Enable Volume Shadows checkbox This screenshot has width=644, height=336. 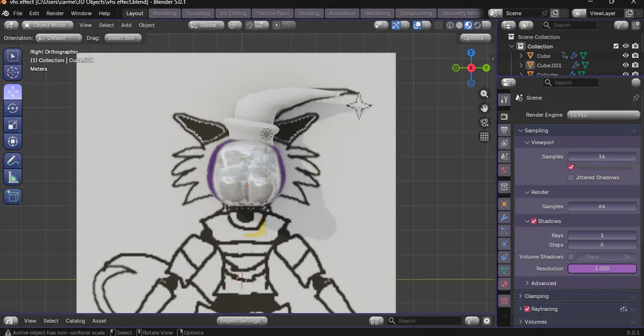(571, 256)
